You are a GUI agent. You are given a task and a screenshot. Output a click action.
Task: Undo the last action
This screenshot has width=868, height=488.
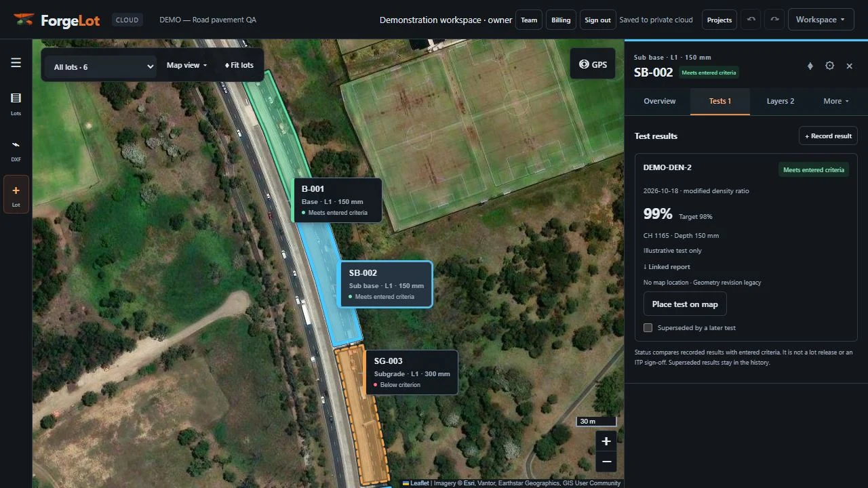[751, 20]
